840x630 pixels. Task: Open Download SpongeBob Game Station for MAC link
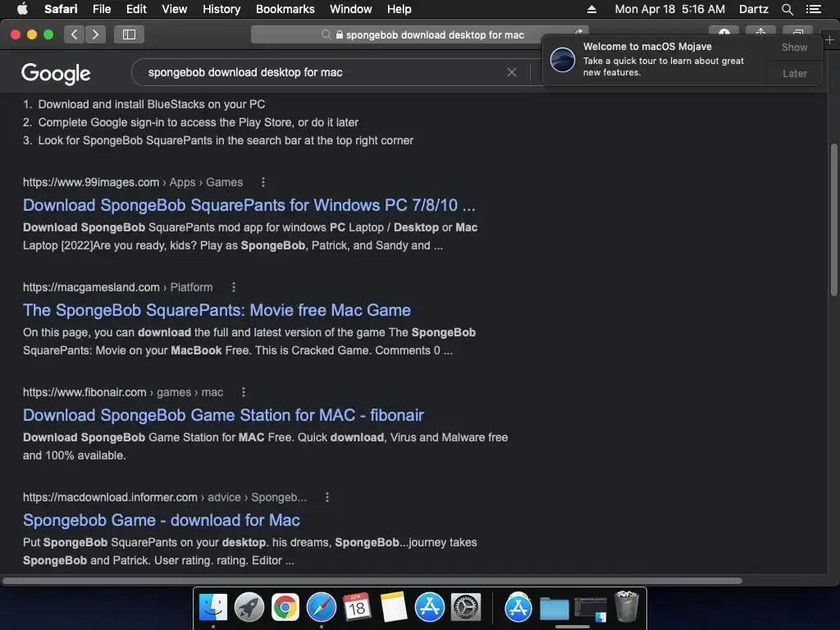pyautogui.click(x=223, y=415)
